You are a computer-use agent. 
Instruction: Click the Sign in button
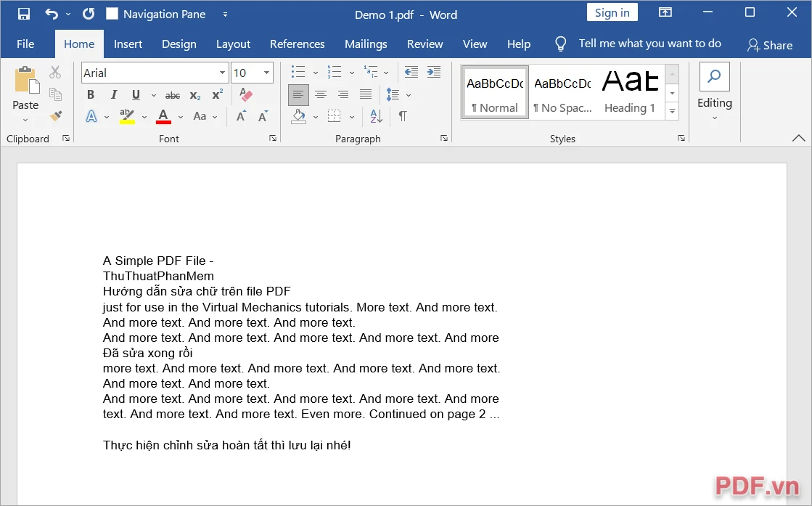point(612,12)
